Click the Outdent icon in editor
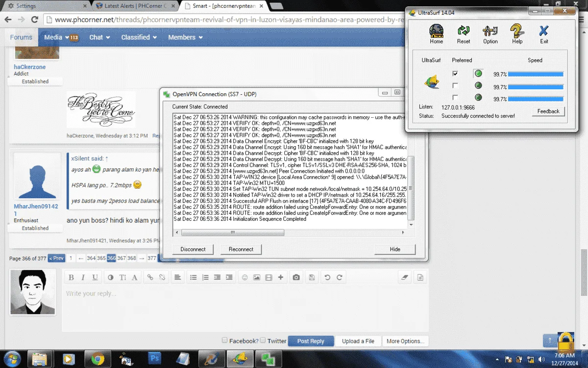 point(217,277)
